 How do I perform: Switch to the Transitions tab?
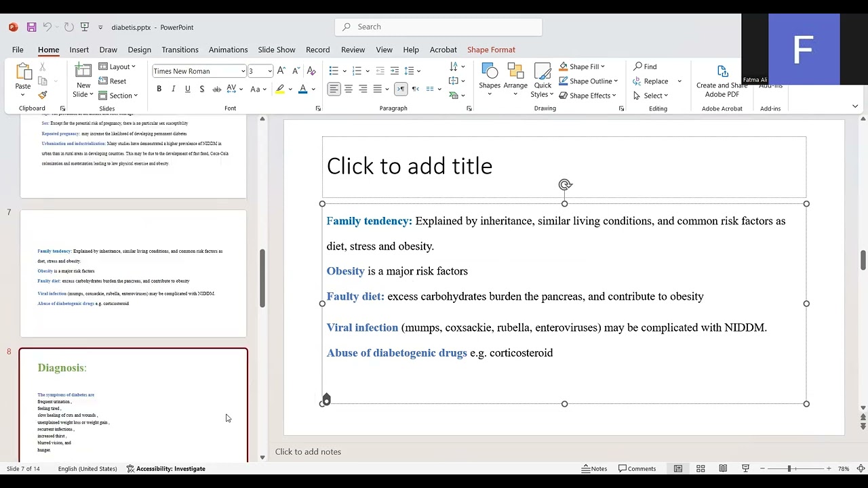coord(180,49)
